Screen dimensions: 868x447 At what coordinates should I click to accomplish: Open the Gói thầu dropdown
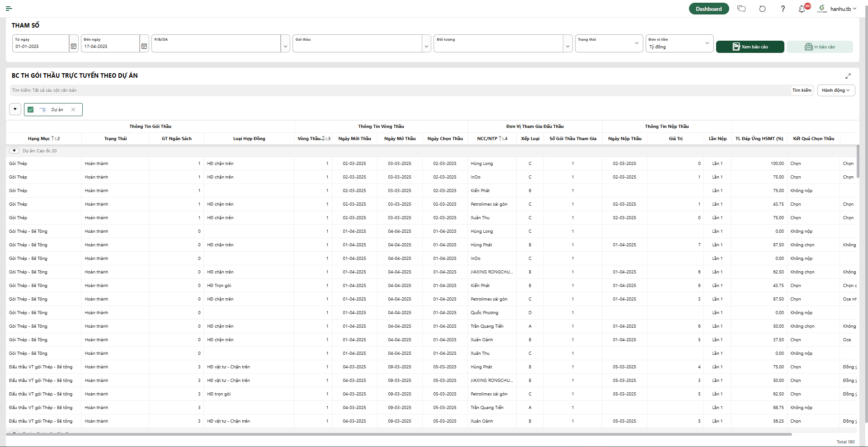point(426,46)
